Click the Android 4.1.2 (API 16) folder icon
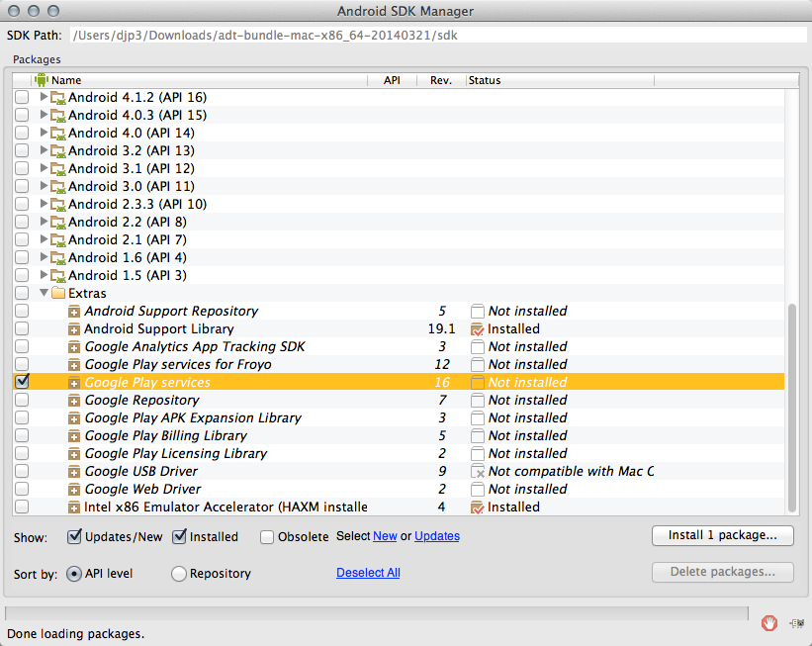Screen dimensions: 812x646 58,98
